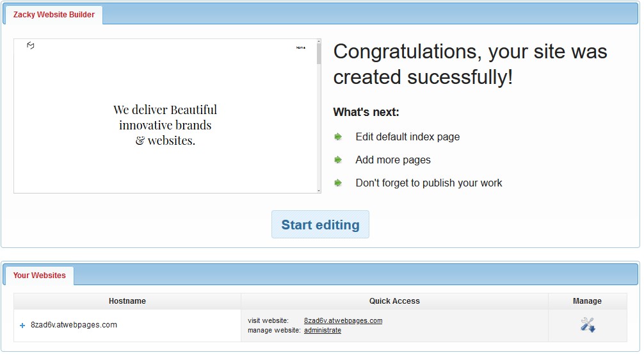Click the logo icon in site preview
The image size is (644, 355).
[x=30, y=45]
